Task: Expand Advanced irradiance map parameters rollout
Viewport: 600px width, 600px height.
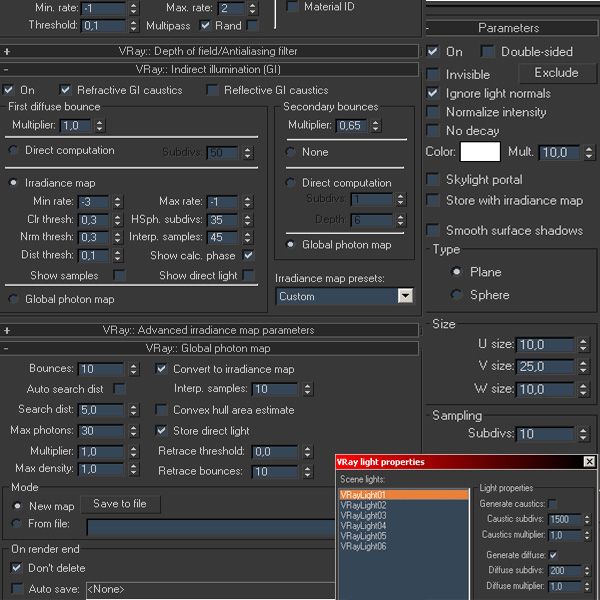Action: (x=209, y=330)
